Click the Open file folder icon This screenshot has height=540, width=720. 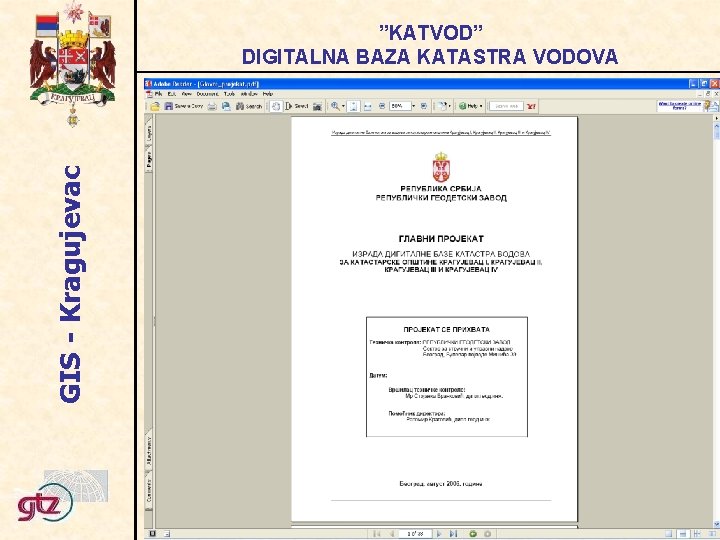[155, 106]
